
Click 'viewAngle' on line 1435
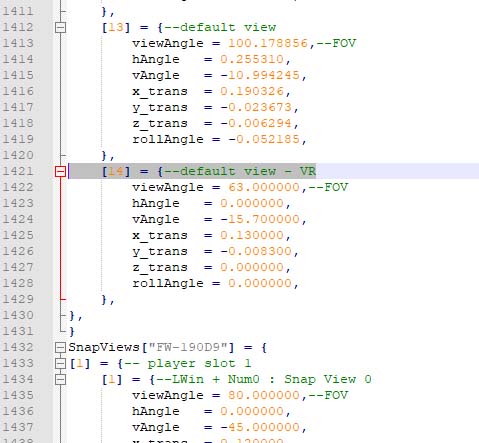(168, 395)
